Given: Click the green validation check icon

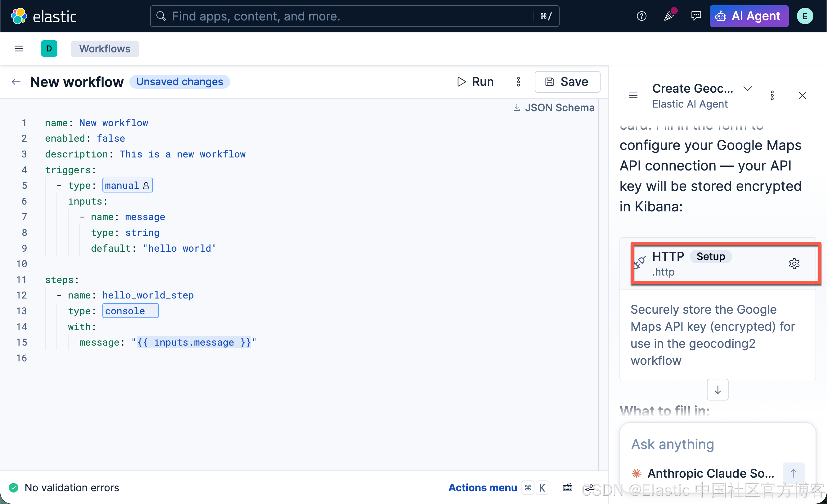Looking at the screenshot, I should 14,487.
